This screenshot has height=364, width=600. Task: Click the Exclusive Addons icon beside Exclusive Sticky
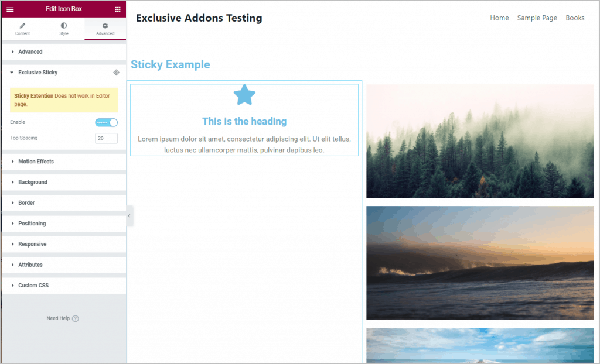click(x=116, y=72)
